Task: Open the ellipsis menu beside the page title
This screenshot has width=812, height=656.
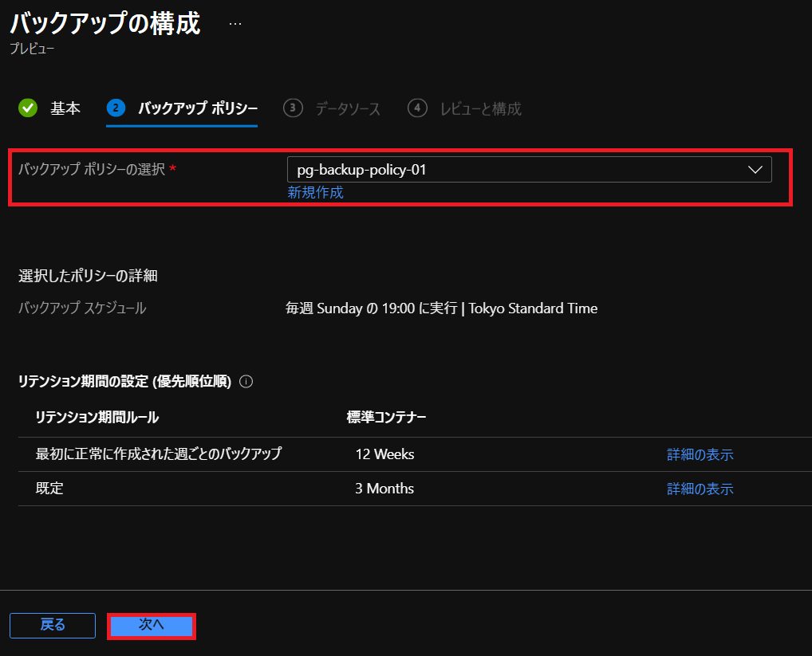Action: [235, 24]
